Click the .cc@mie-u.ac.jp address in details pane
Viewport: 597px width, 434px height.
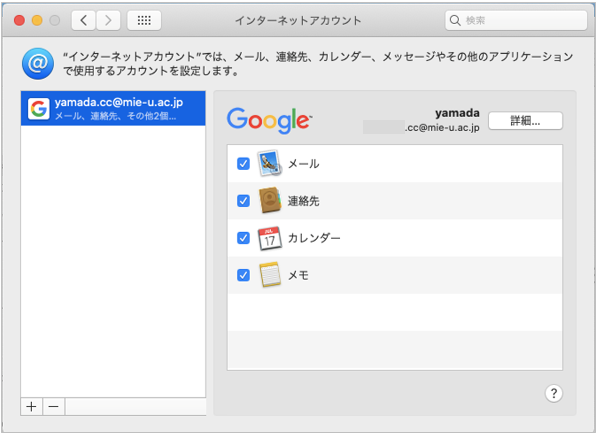[442, 128]
